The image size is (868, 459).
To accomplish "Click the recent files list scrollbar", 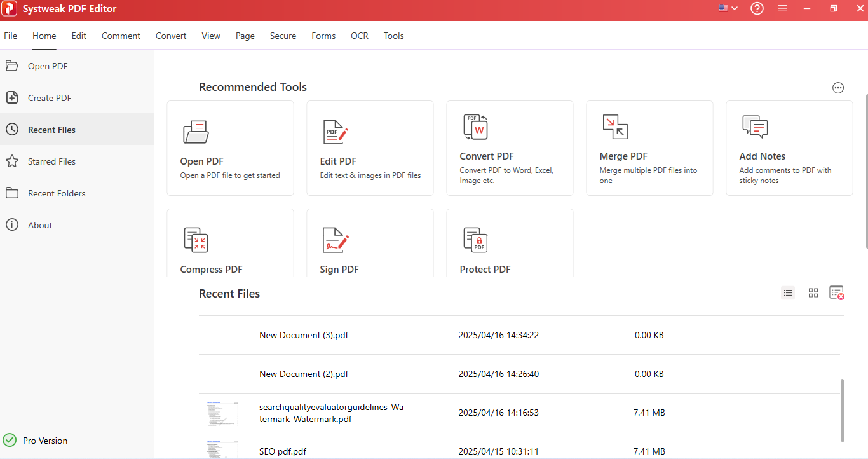I will tap(843, 410).
